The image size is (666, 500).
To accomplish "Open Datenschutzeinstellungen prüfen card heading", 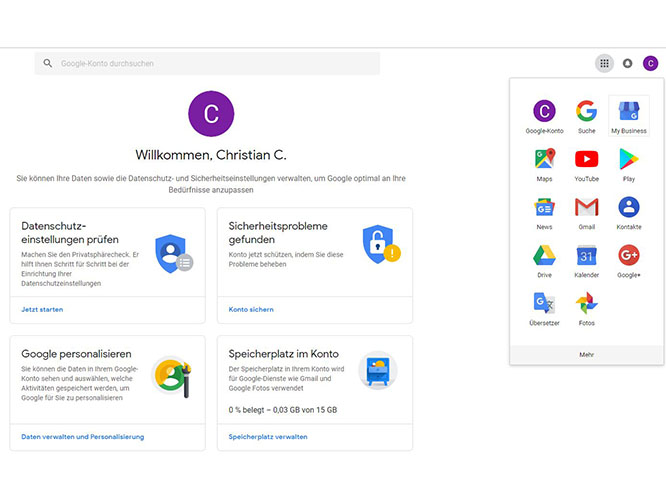I will [70, 233].
